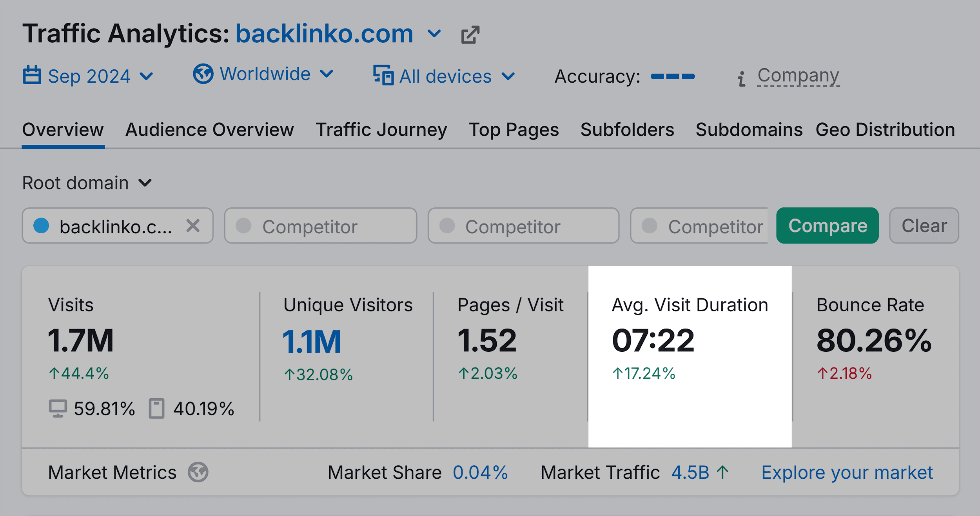980x516 pixels.
Task: Switch to the Audience Overview tab
Action: [210, 130]
